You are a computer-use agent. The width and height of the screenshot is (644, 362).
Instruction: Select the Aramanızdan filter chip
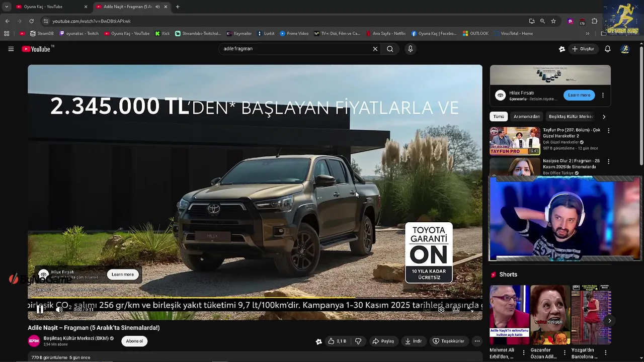pyautogui.click(x=527, y=117)
